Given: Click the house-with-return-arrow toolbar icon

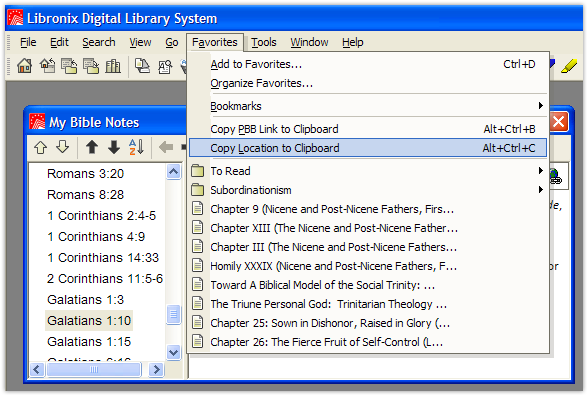Looking at the screenshot, I should coord(48,66).
